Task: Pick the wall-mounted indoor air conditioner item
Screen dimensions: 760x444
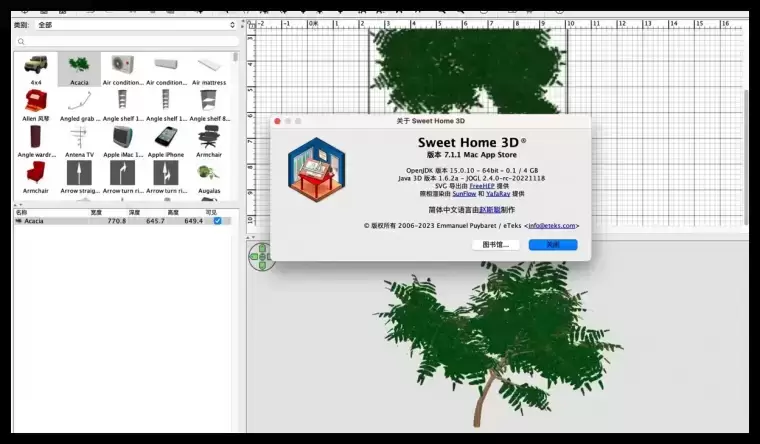Action: coord(166,69)
